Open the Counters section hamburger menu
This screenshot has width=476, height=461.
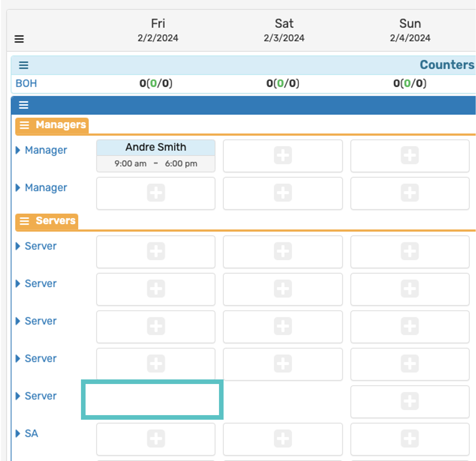click(23, 65)
